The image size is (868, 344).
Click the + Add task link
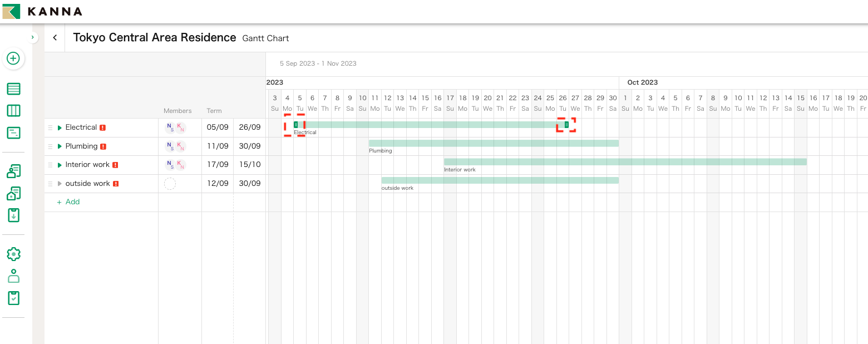coord(68,202)
